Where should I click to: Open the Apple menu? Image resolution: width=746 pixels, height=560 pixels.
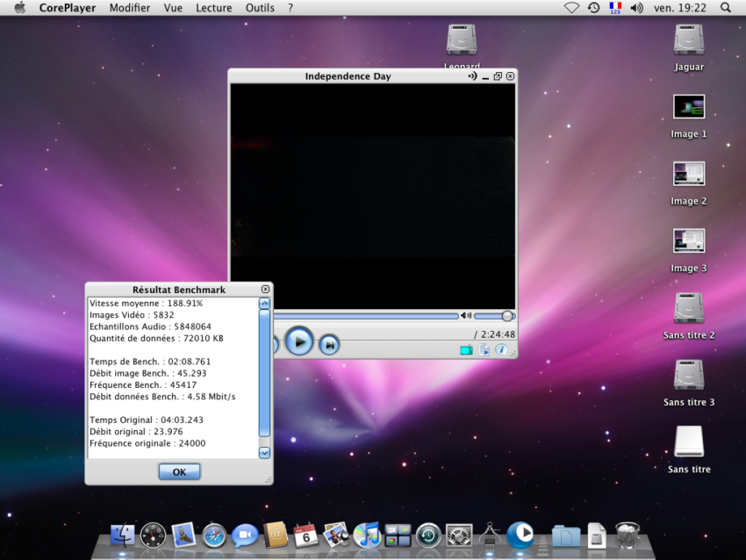pos(19,8)
